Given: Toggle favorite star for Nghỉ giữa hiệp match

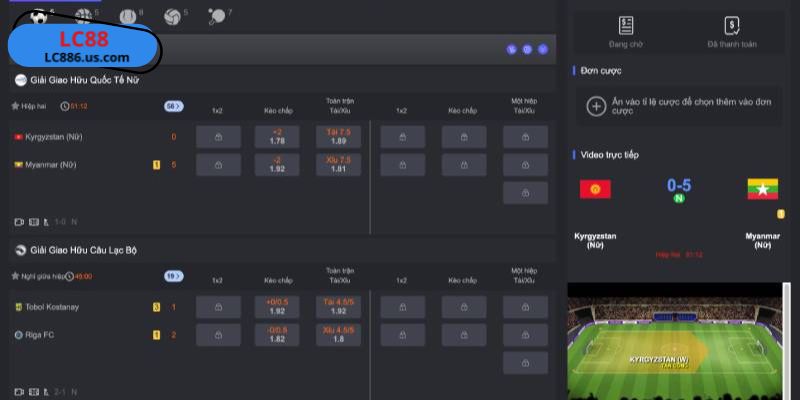Looking at the screenshot, I should [15, 276].
